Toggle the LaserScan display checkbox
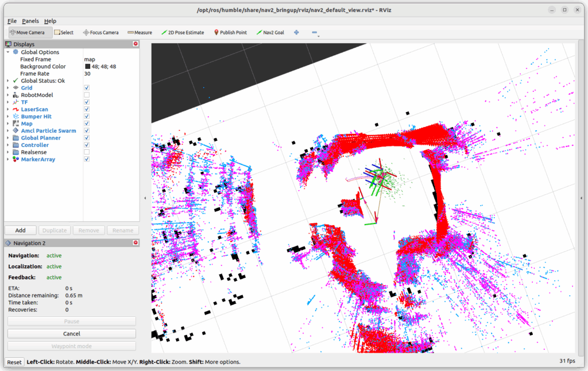Screen dimensions: 588x371 [87, 109]
